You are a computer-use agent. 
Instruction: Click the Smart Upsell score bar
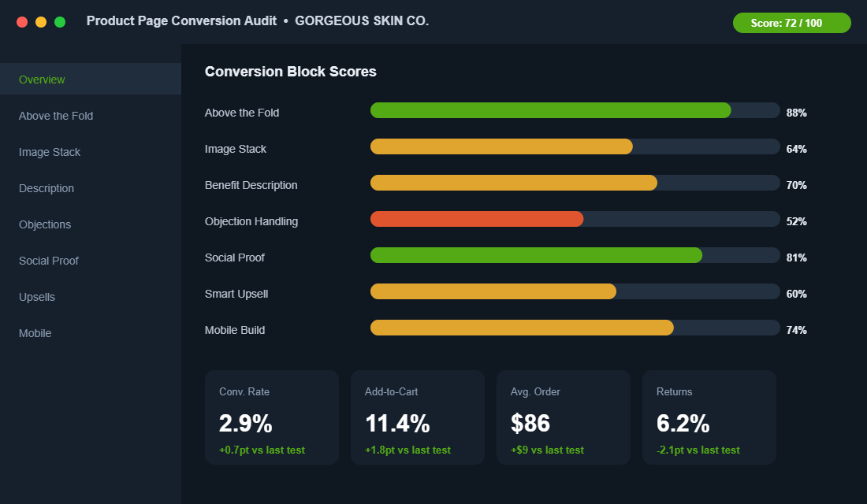(493, 291)
